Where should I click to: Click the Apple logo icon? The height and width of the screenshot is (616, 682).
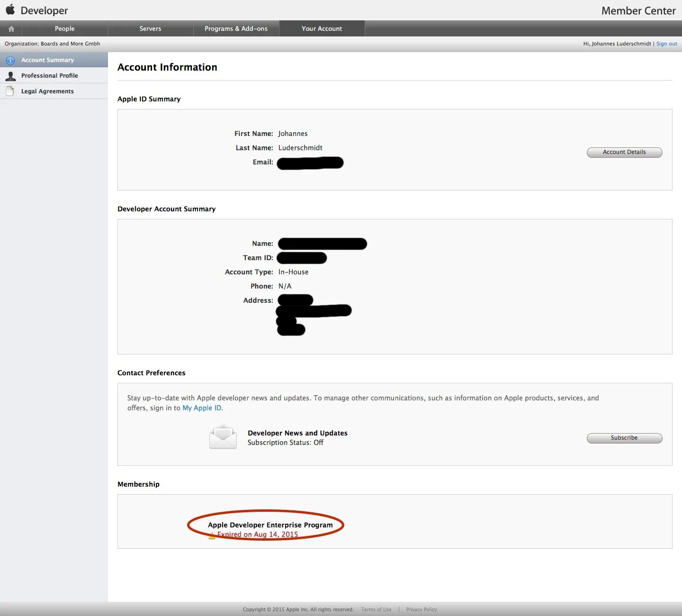[x=10, y=9]
